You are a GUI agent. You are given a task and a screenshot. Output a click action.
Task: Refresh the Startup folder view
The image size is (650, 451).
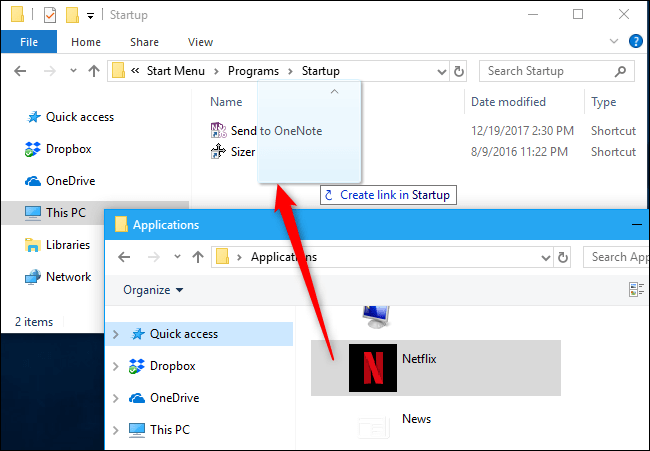(458, 71)
